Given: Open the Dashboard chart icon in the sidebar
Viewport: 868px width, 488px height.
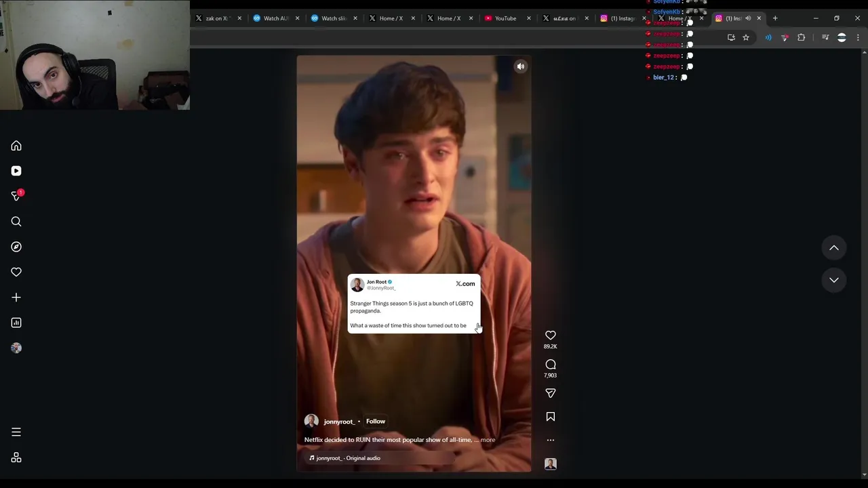Looking at the screenshot, I should tap(16, 323).
